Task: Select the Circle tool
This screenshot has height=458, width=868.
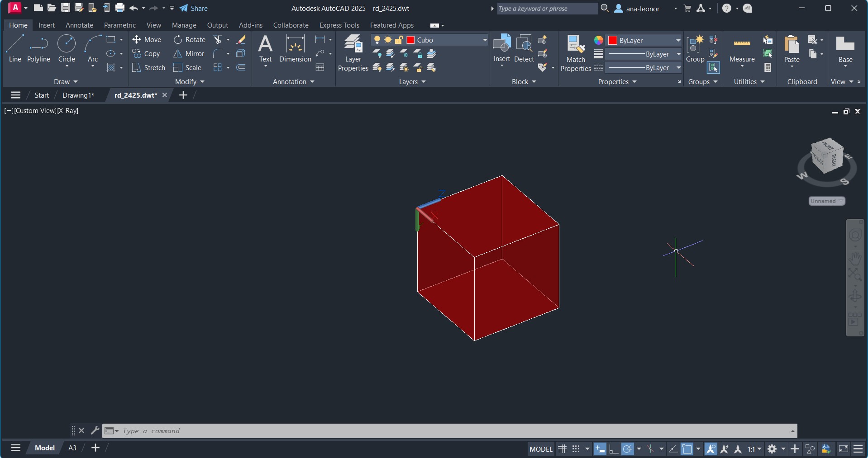Action: (67, 49)
